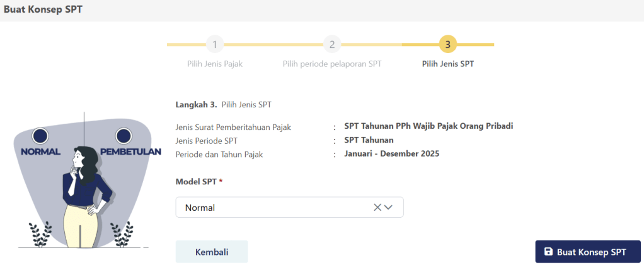644x267 pixels.
Task: Select the PEMBETULAN circle in the illustration
Action: [124, 136]
